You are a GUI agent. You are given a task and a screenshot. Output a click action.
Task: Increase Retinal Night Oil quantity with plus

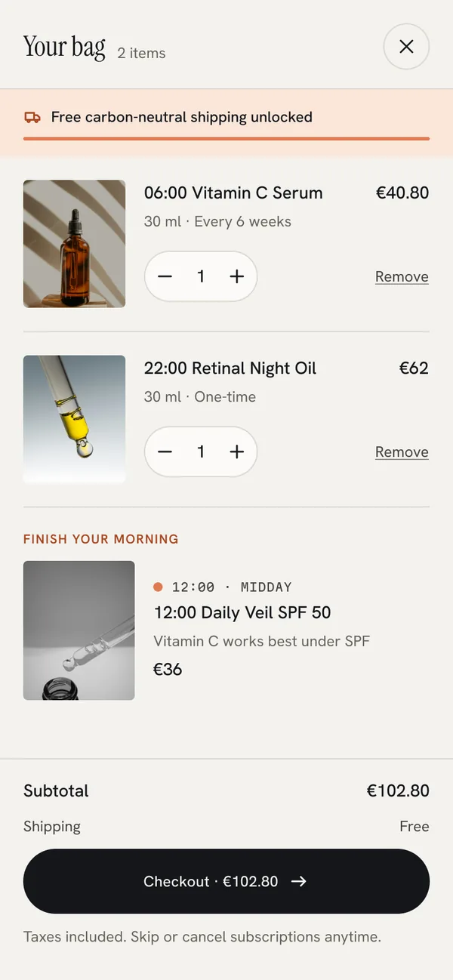pyautogui.click(x=237, y=451)
